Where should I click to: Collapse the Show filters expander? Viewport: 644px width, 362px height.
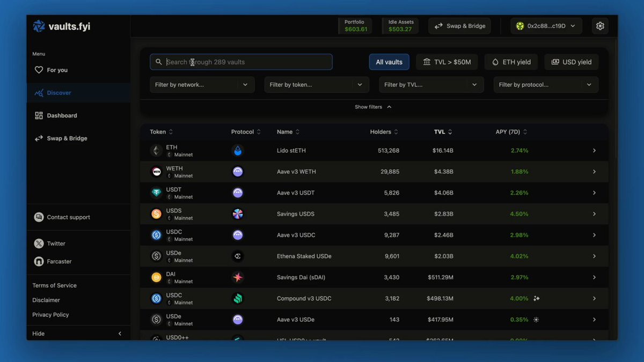[373, 107]
